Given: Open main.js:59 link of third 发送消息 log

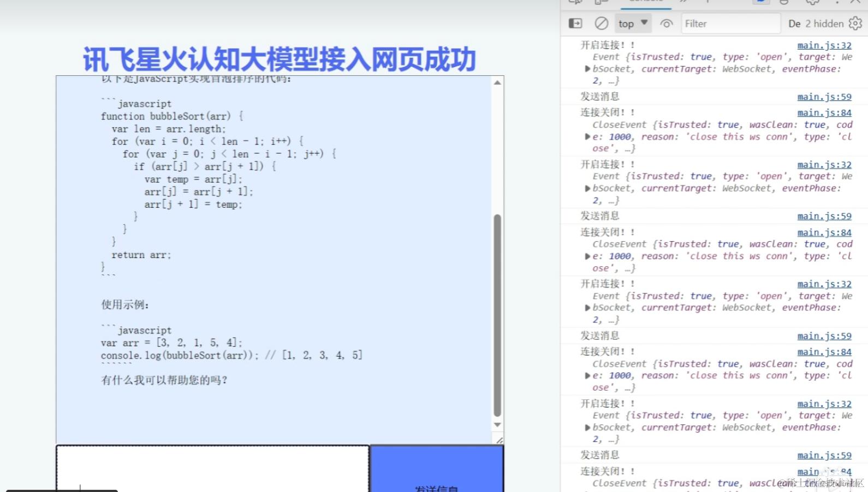Looking at the screenshot, I should tap(824, 336).
